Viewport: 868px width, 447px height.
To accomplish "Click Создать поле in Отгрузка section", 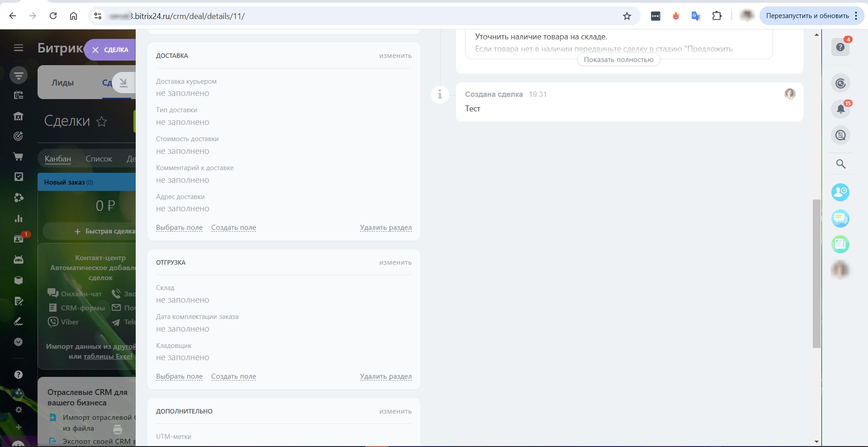I will 233,376.
